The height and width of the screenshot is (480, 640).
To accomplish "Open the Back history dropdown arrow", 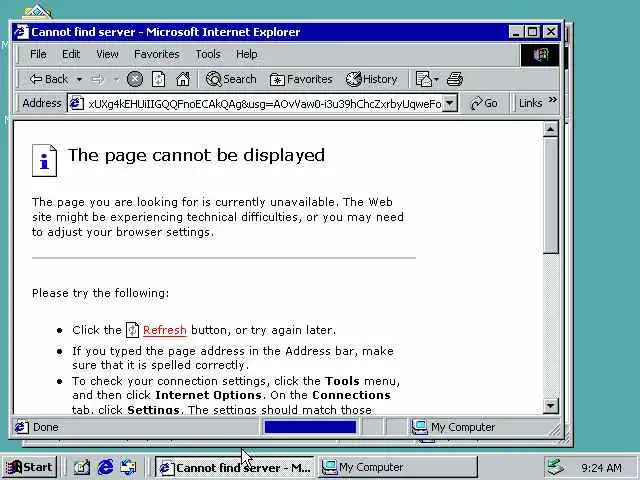I will click(x=79, y=79).
